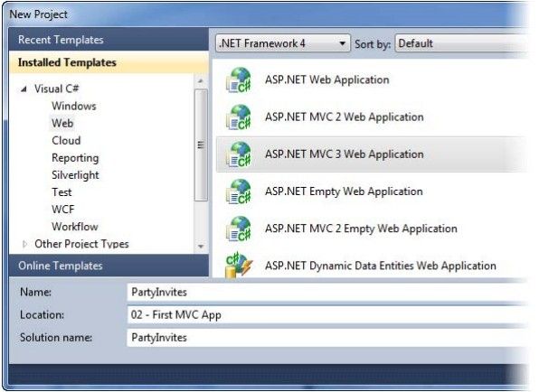The height and width of the screenshot is (392, 558).
Task: Open the Online Templates section
Action: click(x=109, y=266)
